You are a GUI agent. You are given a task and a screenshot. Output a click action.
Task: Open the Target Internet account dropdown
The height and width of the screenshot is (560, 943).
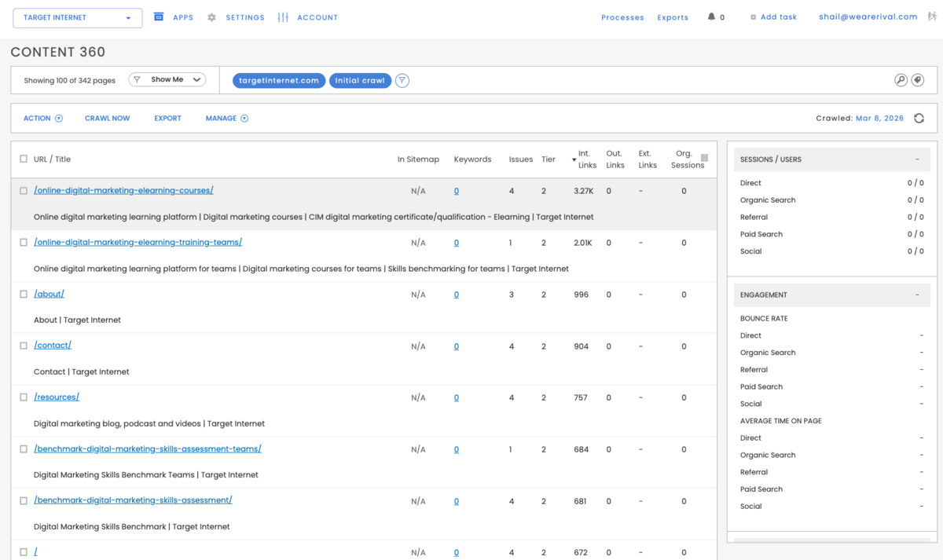[x=78, y=17]
